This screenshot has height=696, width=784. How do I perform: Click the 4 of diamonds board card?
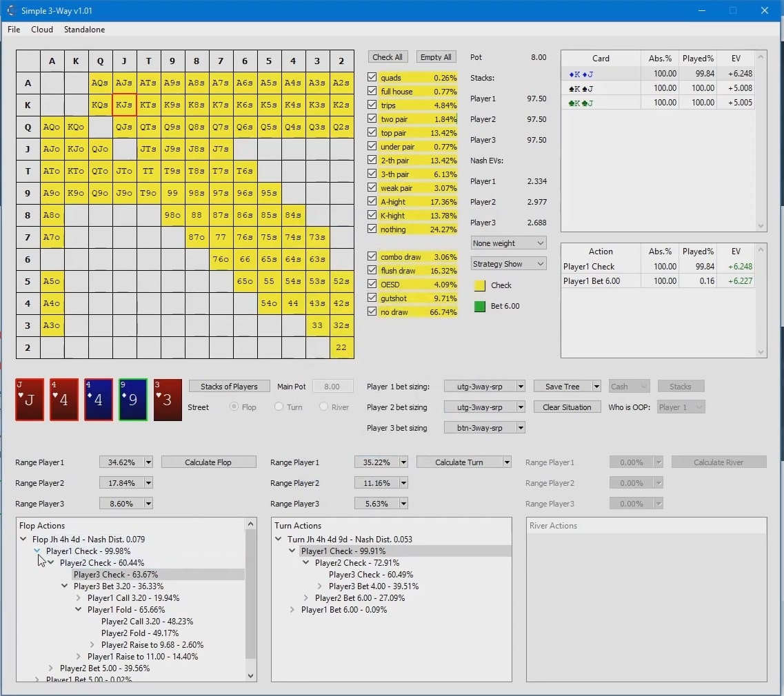click(99, 400)
